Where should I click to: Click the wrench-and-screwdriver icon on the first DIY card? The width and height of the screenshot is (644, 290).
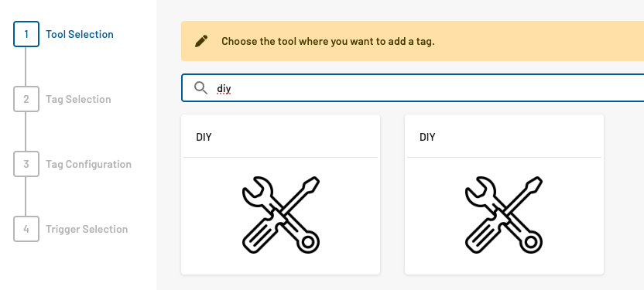280,215
